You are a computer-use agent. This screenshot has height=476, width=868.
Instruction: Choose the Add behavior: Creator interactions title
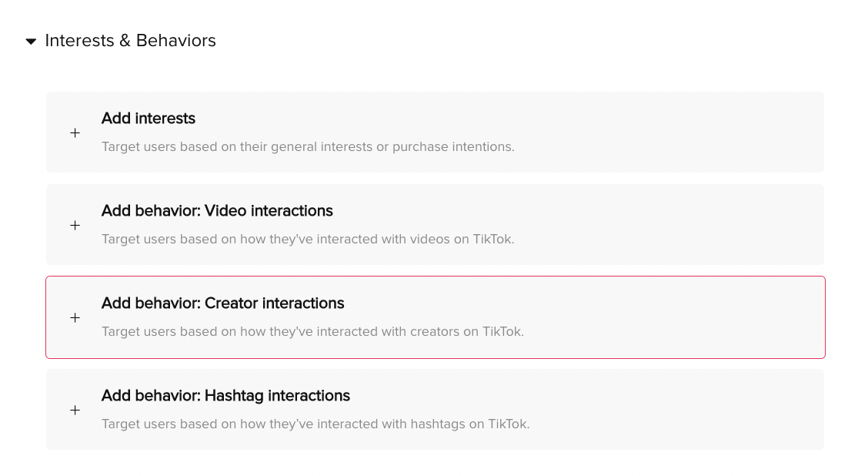[222, 303]
